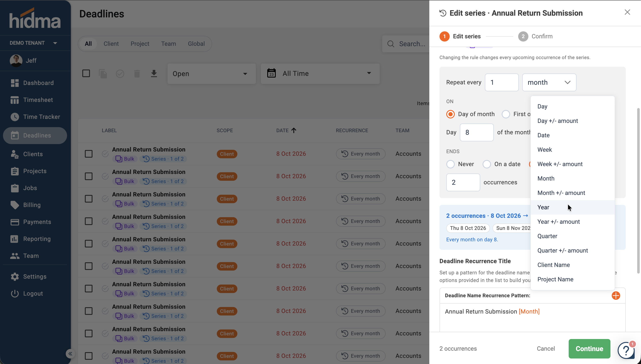The height and width of the screenshot is (364, 641).
Task: Select Project Name from the list
Action: 572,279
